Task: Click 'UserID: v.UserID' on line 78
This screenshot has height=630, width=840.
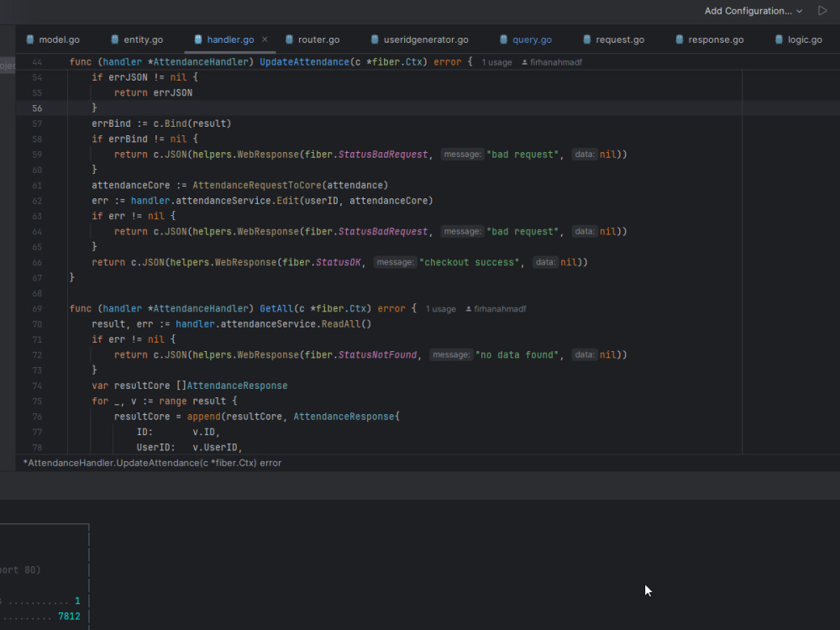Action: (189, 448)
